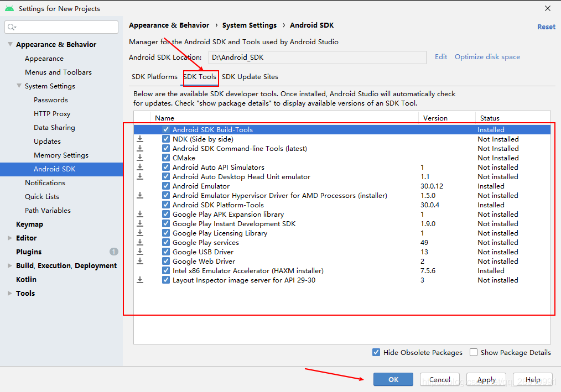Expand the Editor settings section

pyautogui.click(x=10, y=238)
